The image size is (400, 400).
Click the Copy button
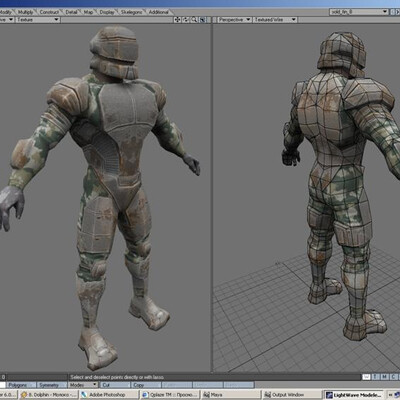click(145, 385)
